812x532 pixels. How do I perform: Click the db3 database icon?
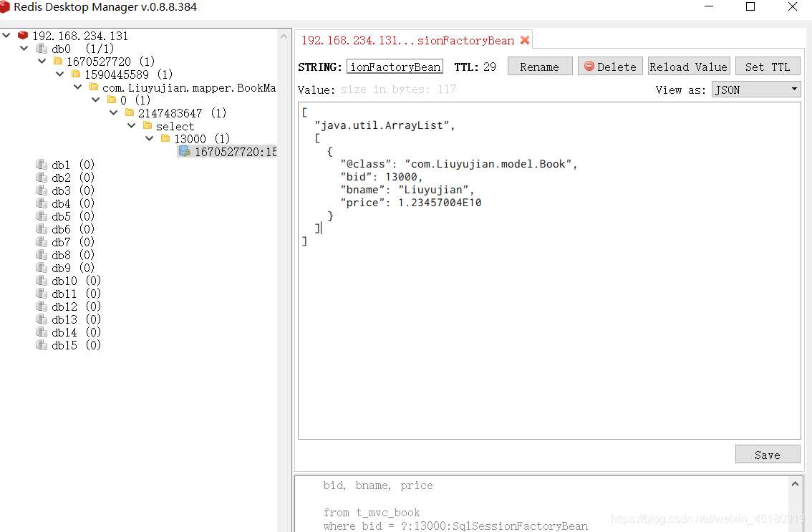click(x=42, y=190)
